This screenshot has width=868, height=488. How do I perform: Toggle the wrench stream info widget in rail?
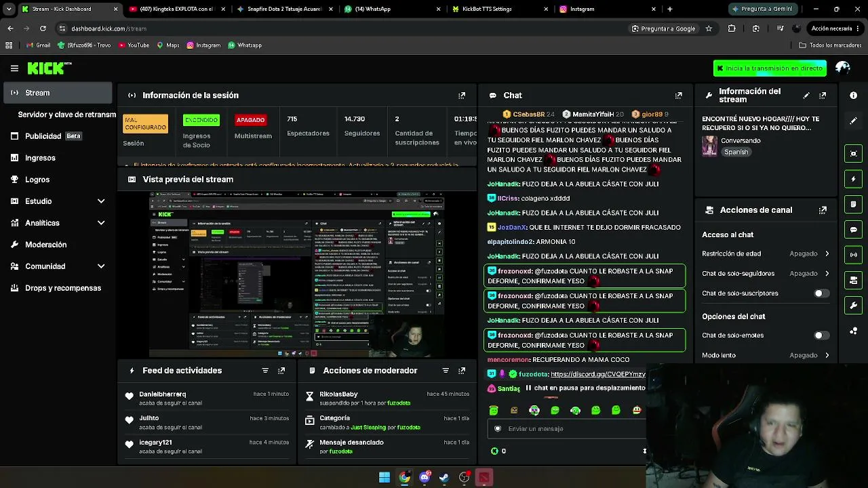[x=854, y=306]
